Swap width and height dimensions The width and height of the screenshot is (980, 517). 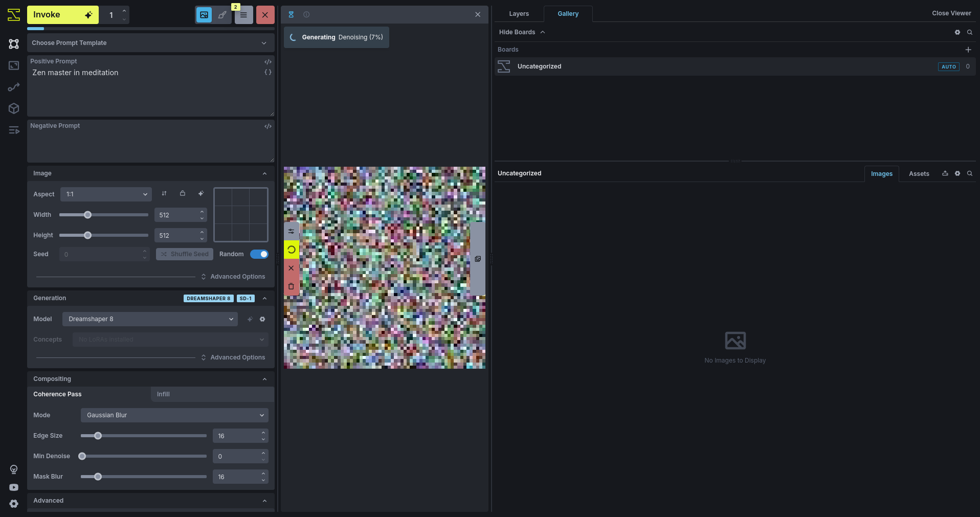click(x=164, y=193)
